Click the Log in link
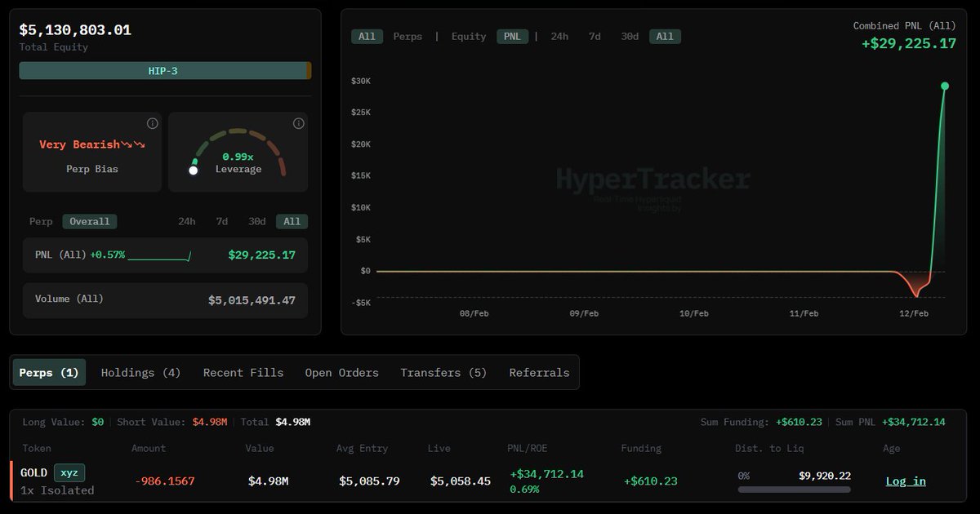Screen dimensions: 980x514 point(906,481)
